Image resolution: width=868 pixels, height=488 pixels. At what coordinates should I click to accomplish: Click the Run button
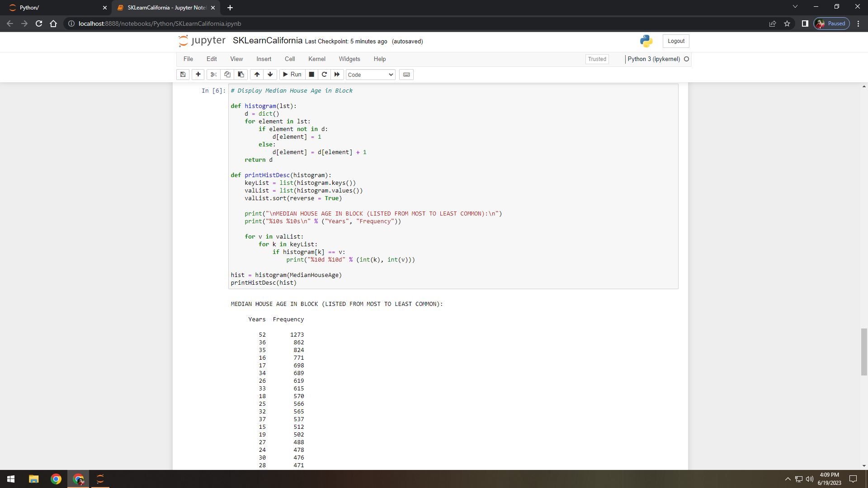coord(292,75)
